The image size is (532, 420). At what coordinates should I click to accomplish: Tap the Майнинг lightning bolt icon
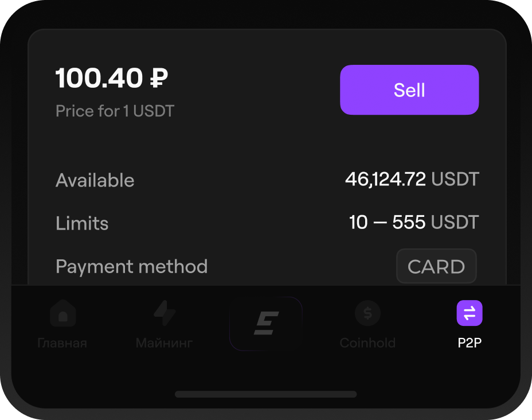(x=165, y=314)
